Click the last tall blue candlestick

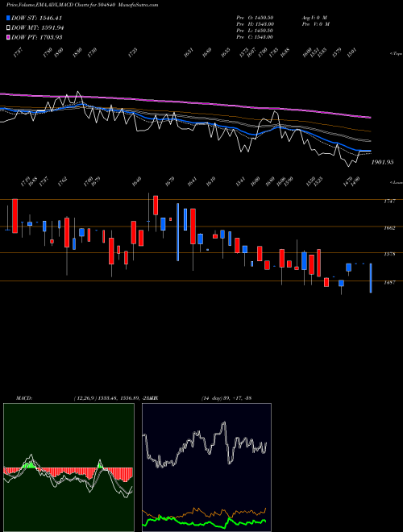point(371,278)
